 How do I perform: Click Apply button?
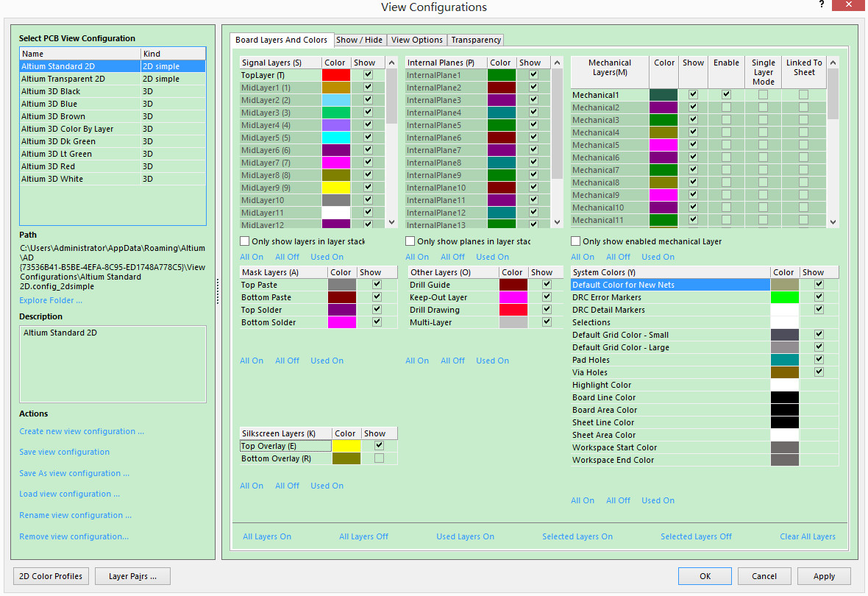(824, 576)
